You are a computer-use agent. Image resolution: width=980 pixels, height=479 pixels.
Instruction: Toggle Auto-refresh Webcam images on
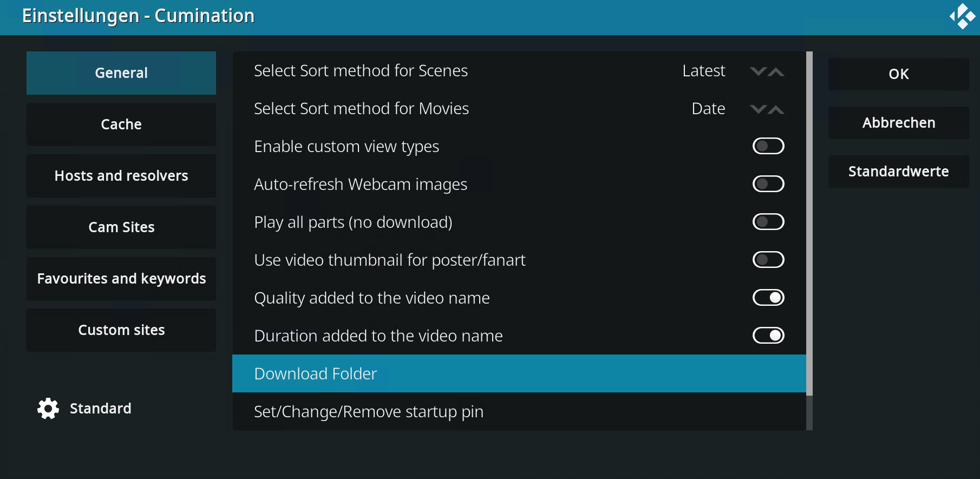click(768, 184)
